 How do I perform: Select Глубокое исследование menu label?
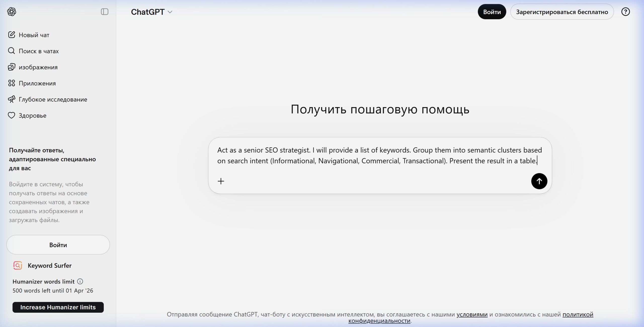[53, 99]
